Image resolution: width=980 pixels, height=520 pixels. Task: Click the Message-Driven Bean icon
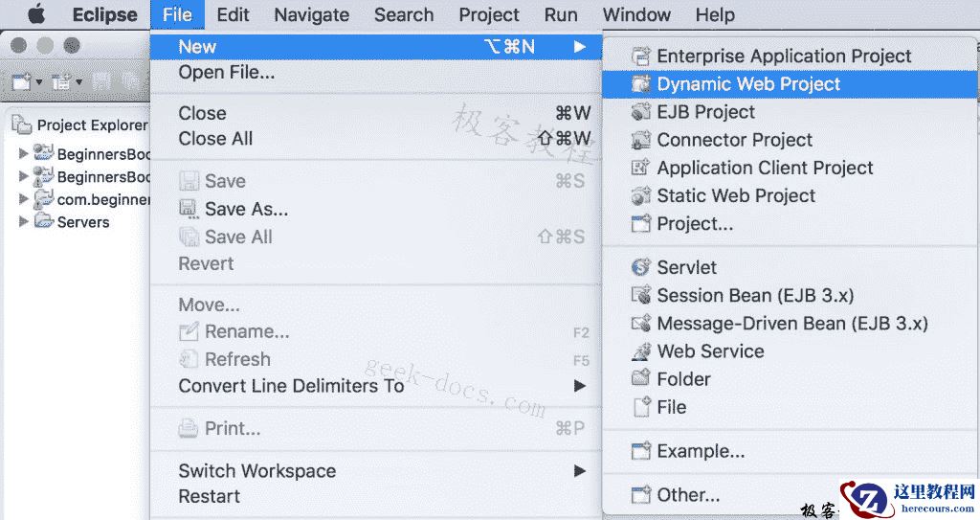point(640,323)
